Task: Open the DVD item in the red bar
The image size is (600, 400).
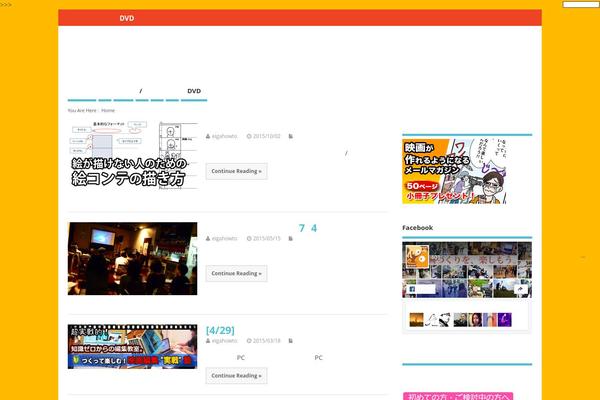Action: coord(127,18)
